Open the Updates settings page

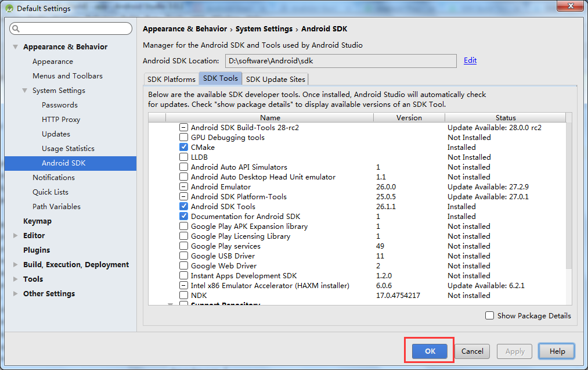56,134
